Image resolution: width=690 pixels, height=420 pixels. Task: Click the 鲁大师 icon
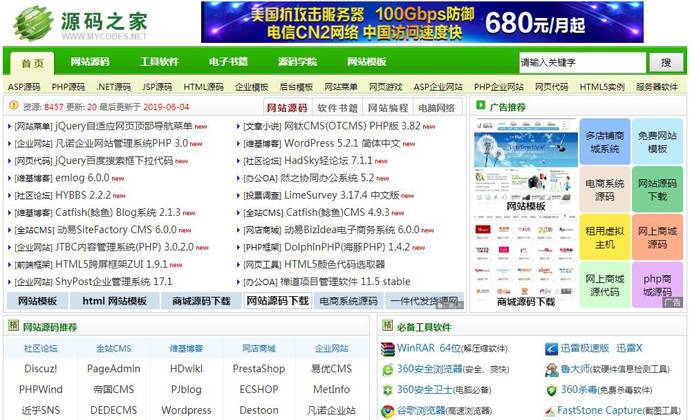tap(551, 370)
